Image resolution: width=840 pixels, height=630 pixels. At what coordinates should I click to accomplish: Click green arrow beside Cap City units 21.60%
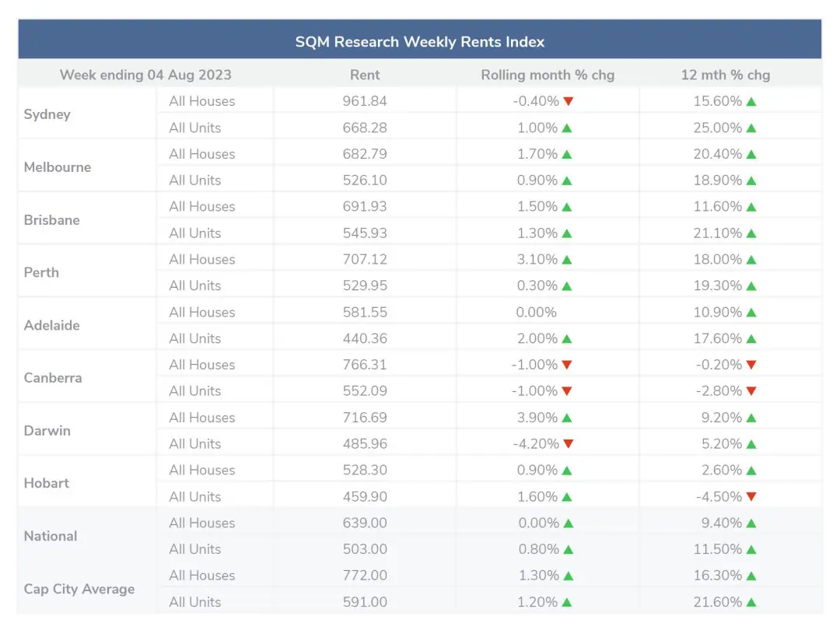pos(751,602)
